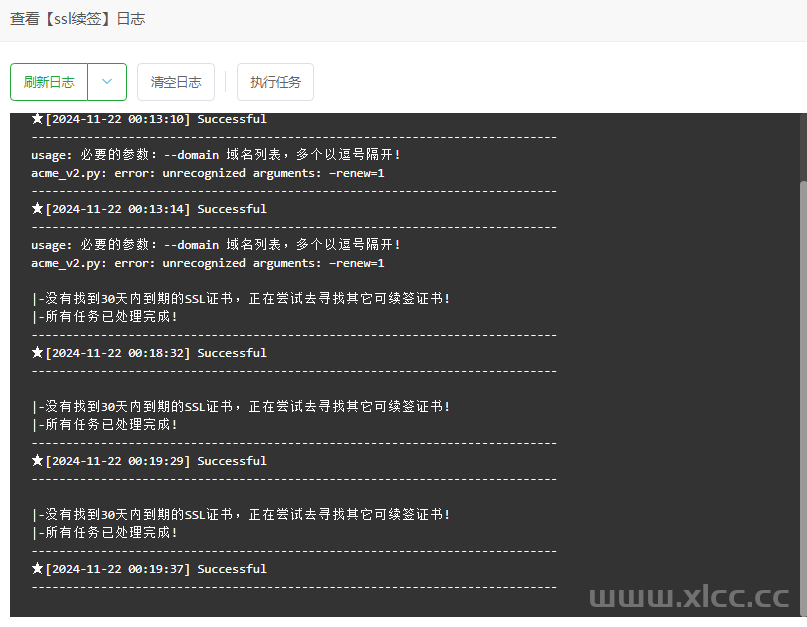
Task: Click the 清空日志 clear log button
Action: (x=175, y=82)
